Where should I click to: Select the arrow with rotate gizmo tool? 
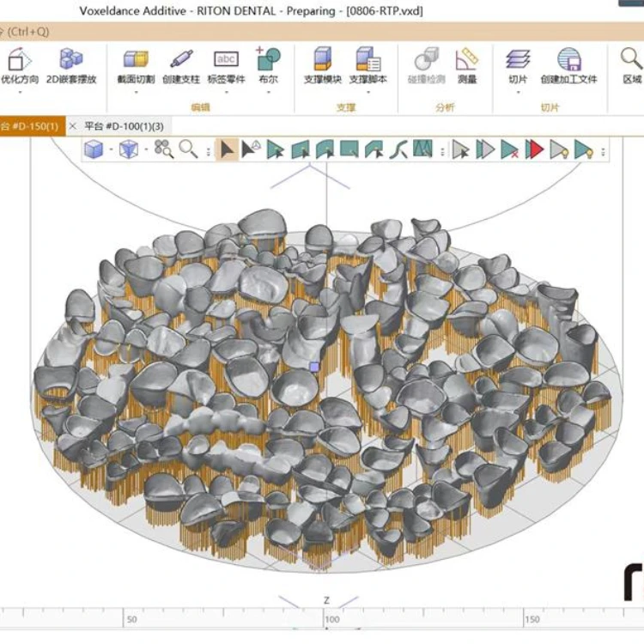click(251, 149)
